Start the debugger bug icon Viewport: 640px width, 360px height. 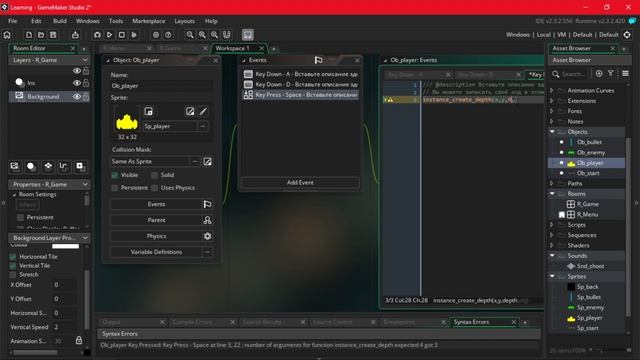pyautogui.click(x=97, y=35)
